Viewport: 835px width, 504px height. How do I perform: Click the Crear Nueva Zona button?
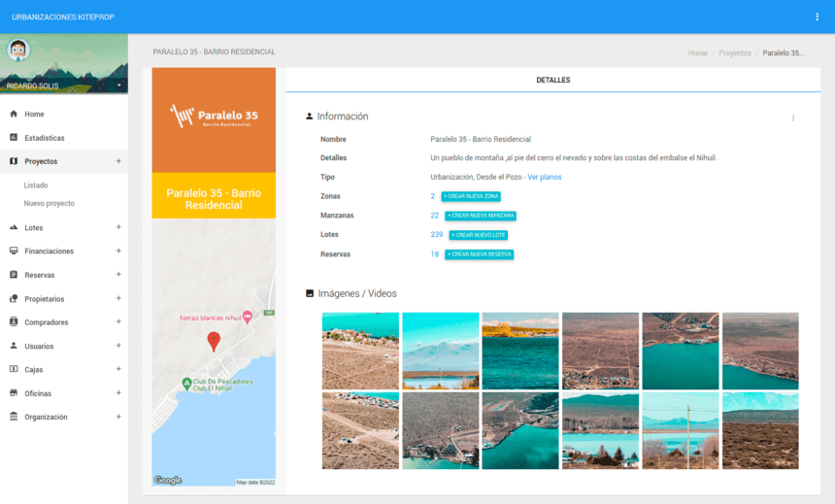[471, 196]
